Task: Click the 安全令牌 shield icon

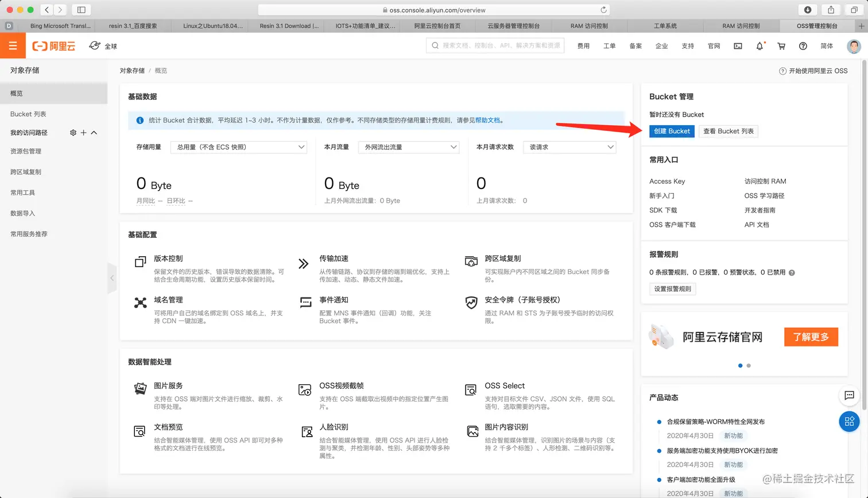Action: point(471,303)
